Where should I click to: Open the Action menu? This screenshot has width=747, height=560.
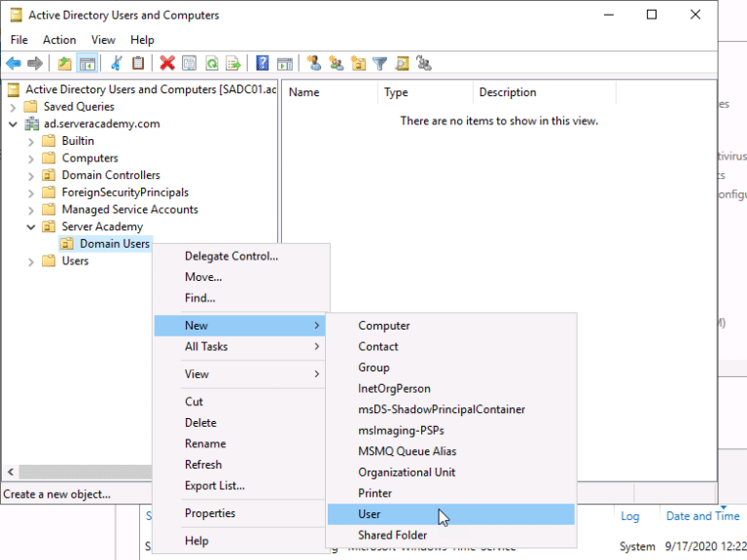(x=59, y=40)
